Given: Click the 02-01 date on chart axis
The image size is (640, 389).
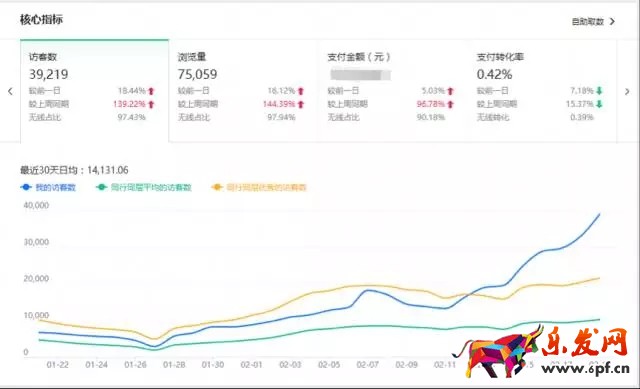Looking at the screenshot, I should [251, 365].
